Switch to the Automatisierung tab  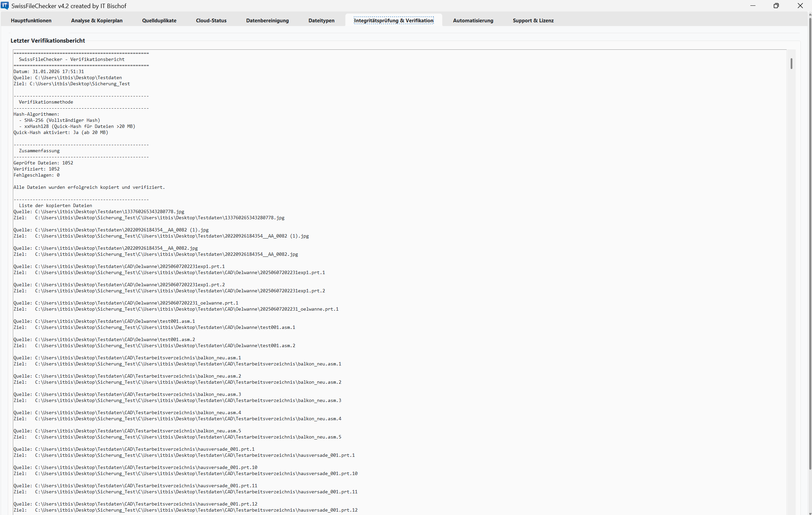pos(473,21)
